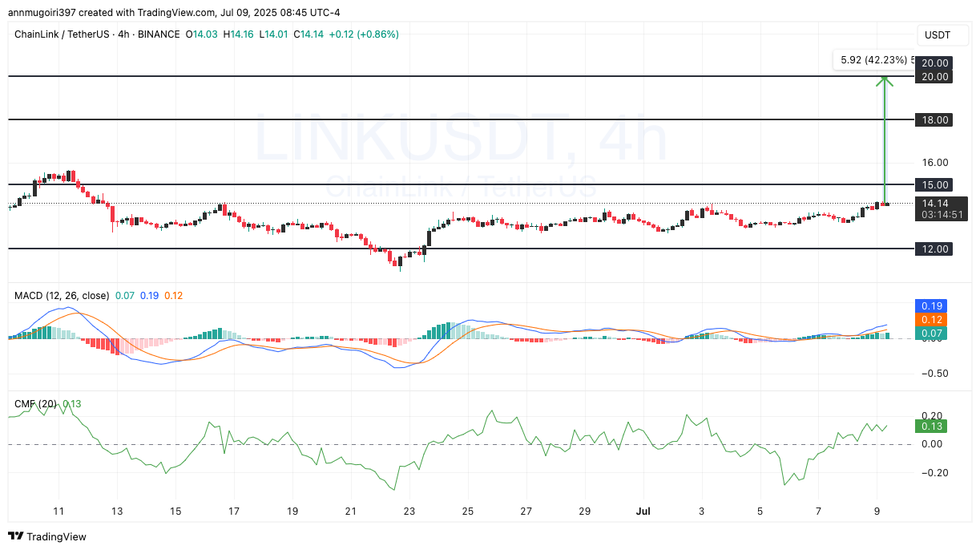Screen dimensions: 980x550
Task: Click the green 0.13 label on CMF axis
Action: (931, 425)
